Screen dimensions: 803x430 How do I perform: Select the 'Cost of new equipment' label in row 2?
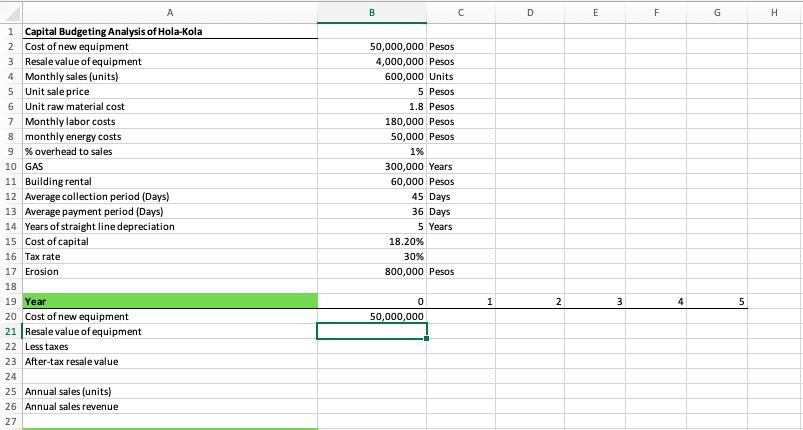pyautogui.click(x=170, y=47)
